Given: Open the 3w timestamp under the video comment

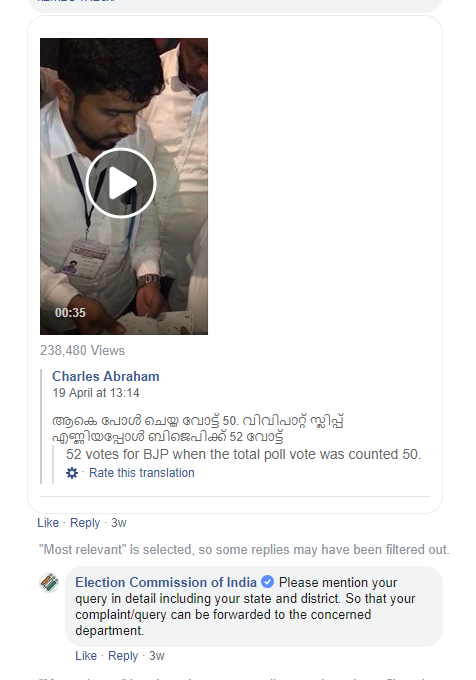Looking at the screenshot, I should (119, 523).
